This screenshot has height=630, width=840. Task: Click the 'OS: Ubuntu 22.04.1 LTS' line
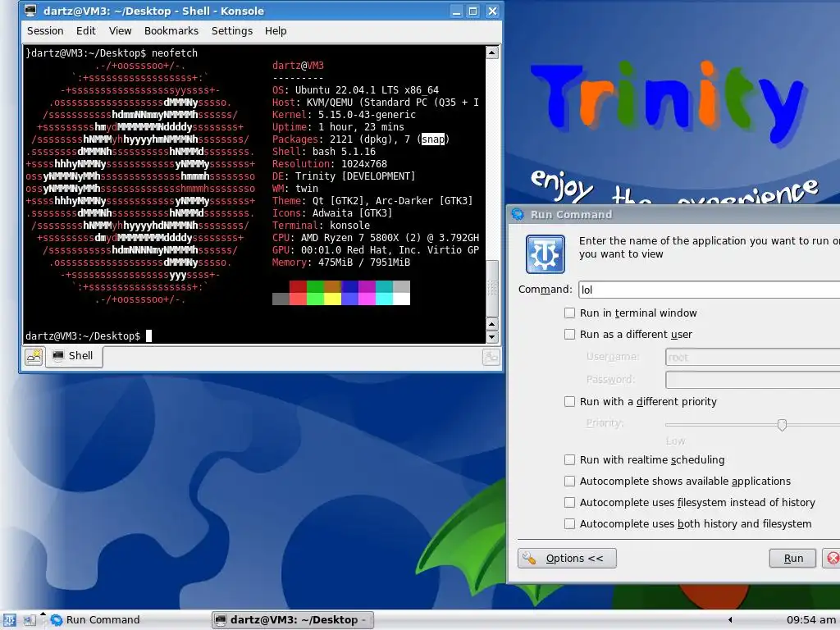(x=355, y=90)
